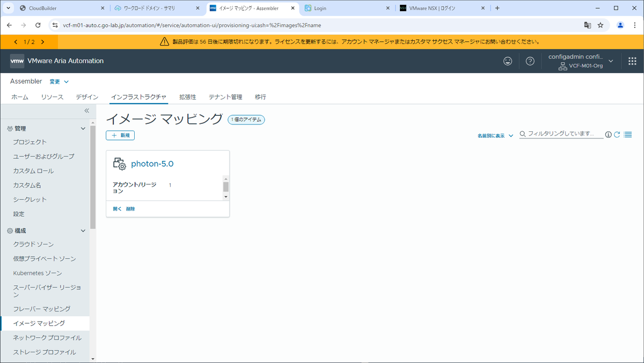Click 開く on the photon-5.0 card
The width and height of the screenshot is (644, 363).
tap(117, 209)
